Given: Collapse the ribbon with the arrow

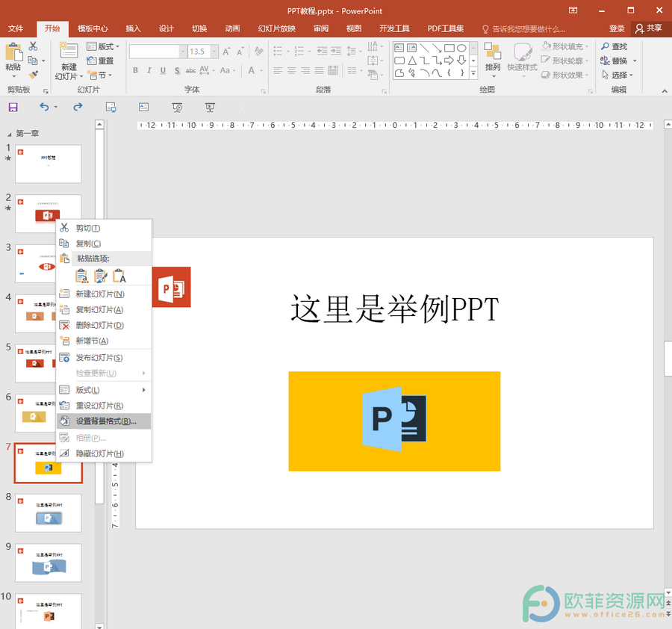Looking at the screenshot, I should 665,91.
